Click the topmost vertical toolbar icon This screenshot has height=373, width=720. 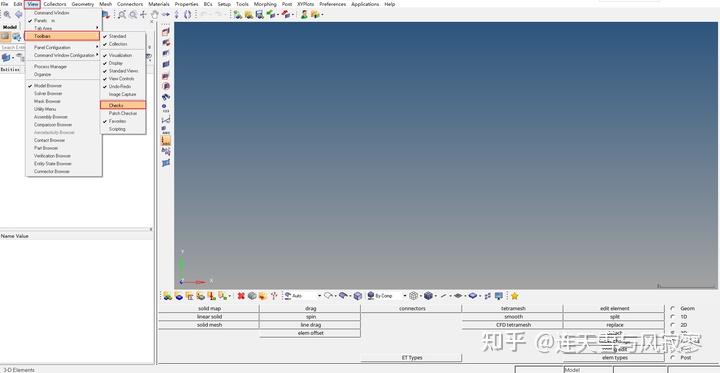coord(166,31)
